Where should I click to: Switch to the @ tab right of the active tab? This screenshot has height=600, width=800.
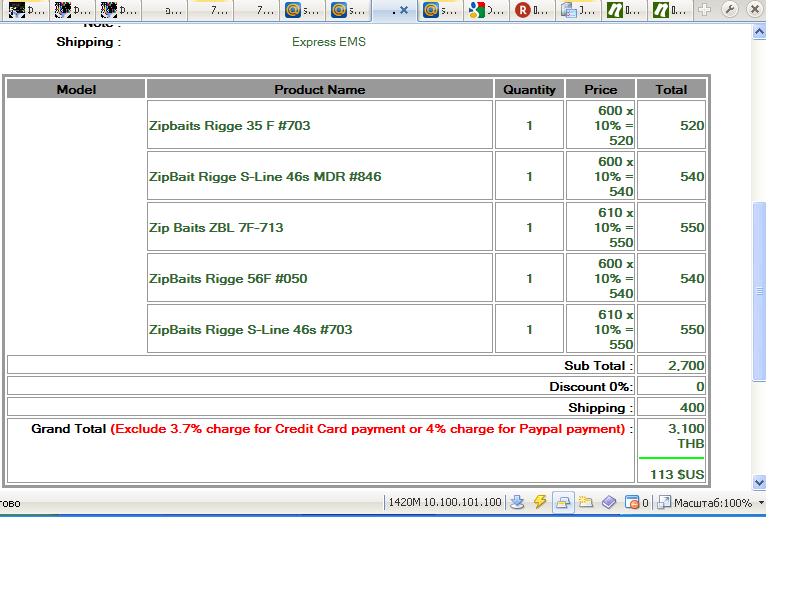point(440,10)
